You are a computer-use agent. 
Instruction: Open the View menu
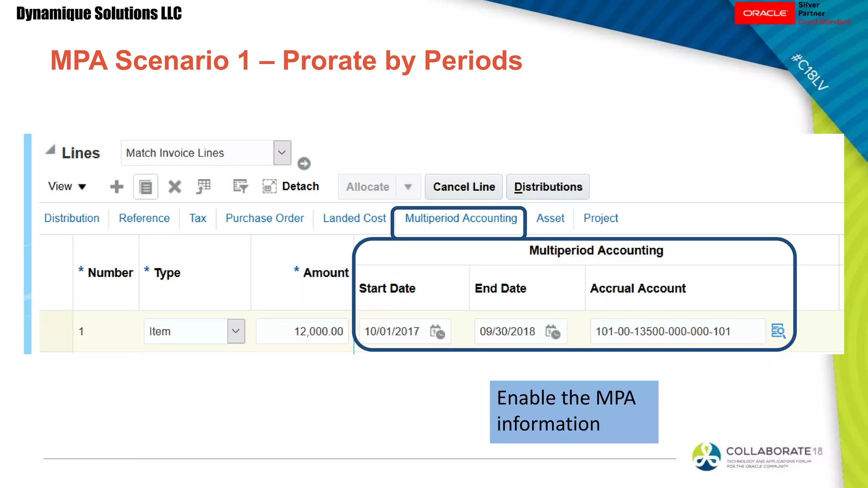[x=67, y=186]
